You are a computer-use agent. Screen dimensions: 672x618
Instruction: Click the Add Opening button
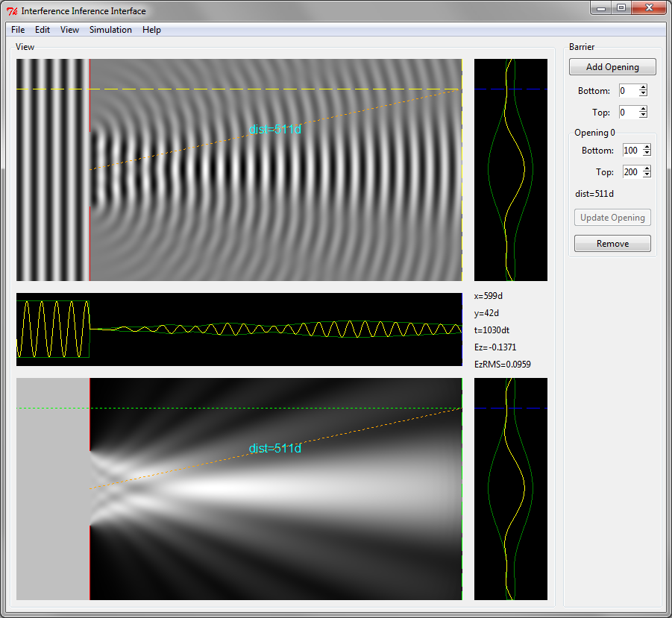point(612,67)
